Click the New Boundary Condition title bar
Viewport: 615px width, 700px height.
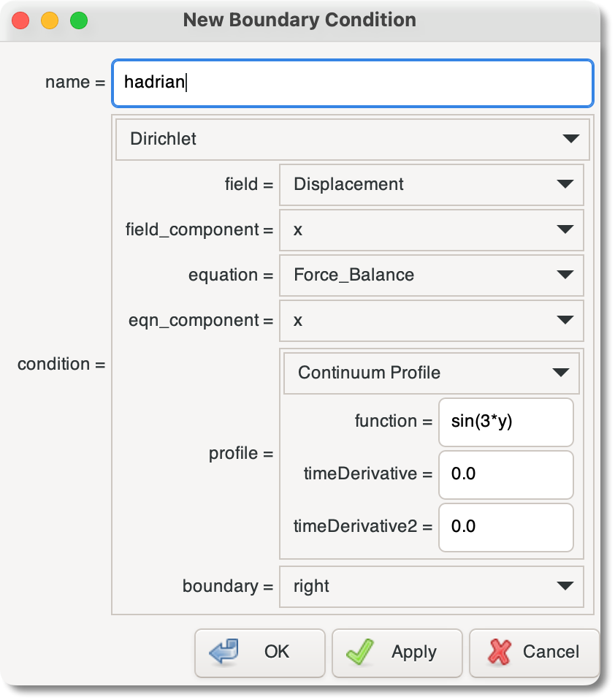302,20
